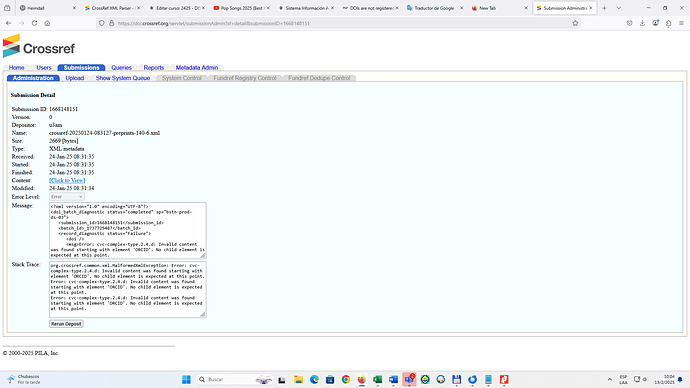Click the padlock site security icon
Screen dimensions: 690x388
point(111,23)
